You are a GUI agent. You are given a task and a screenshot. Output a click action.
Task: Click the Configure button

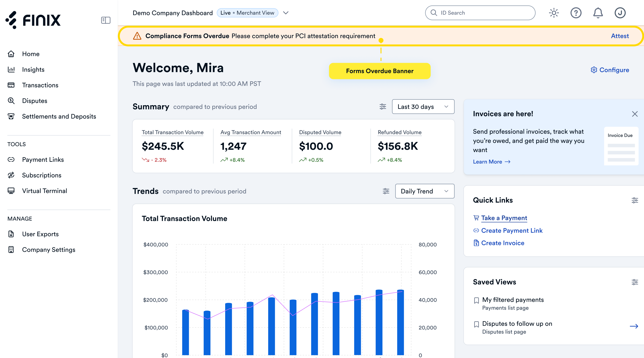609,70
